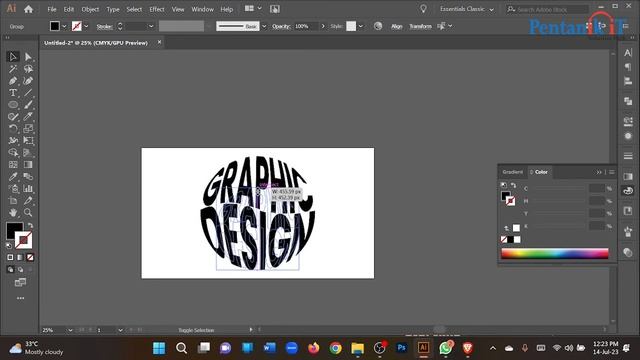Select the Scale tool

click(28, 129)
